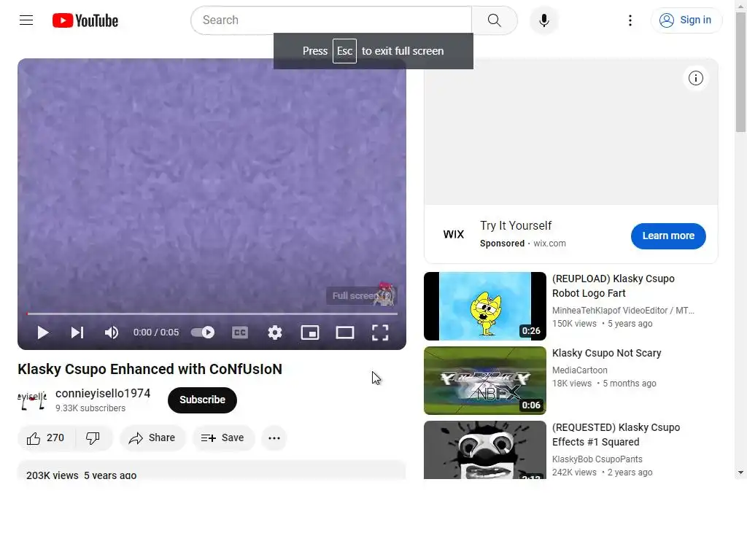The height and width of the screenshot is (560, 747).
Task: Open Robot Logo Fart video thumbnail
Action: point(485,306)
